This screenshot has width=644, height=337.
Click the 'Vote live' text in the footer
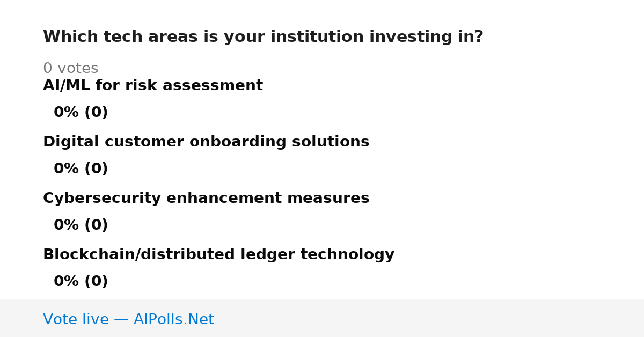click(x=76, y=320)
